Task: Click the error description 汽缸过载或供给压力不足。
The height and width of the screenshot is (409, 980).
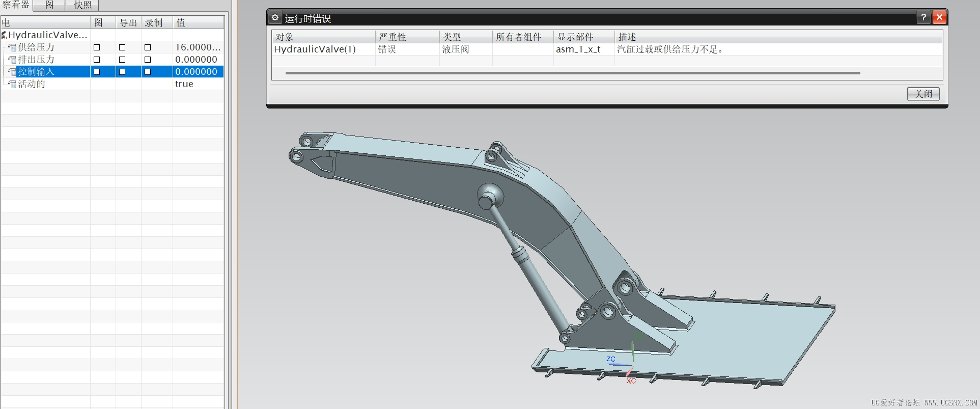Action: [671, 49]
